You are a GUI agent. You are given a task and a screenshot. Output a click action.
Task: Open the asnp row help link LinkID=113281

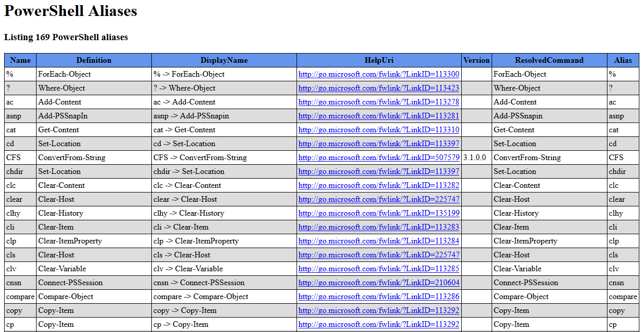click(x=379, y=116)
